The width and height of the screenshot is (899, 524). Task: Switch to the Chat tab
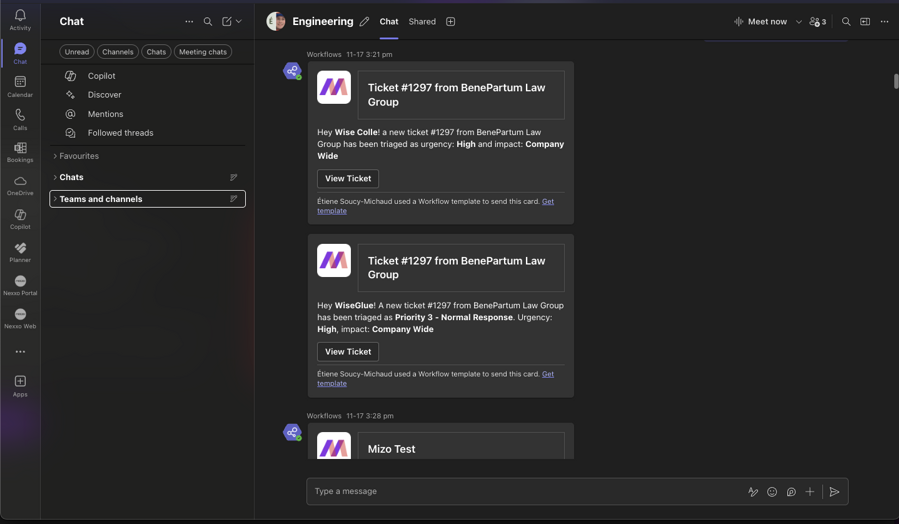[x=389, y=21]
